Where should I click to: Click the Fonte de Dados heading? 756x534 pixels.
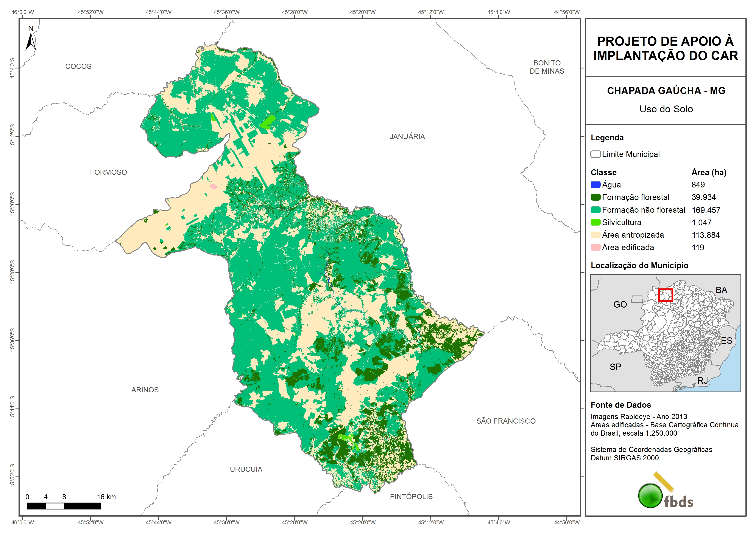(621, 405)
